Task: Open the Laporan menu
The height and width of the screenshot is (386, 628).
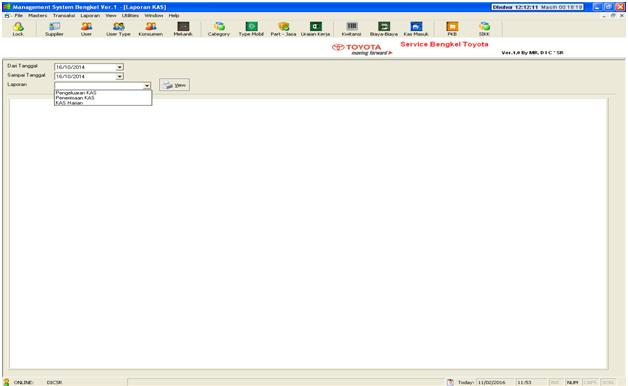Action: [x=90, y=16]
